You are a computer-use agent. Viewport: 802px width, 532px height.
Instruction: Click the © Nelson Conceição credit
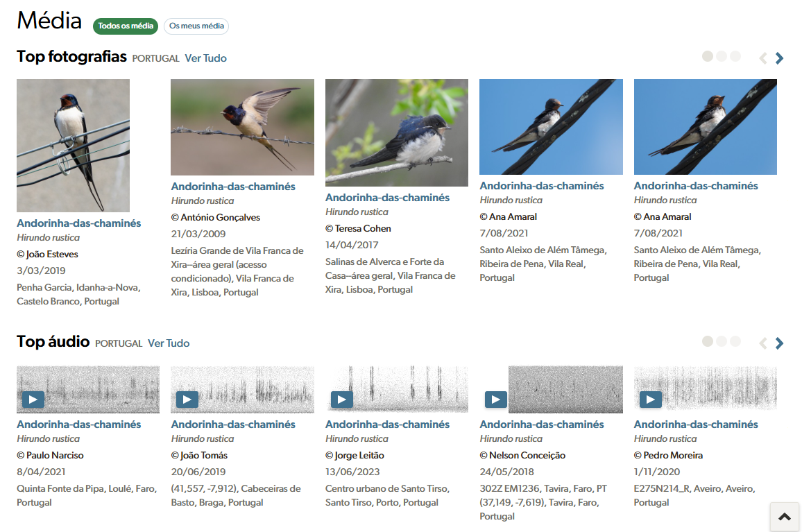(x=522, y=455)
